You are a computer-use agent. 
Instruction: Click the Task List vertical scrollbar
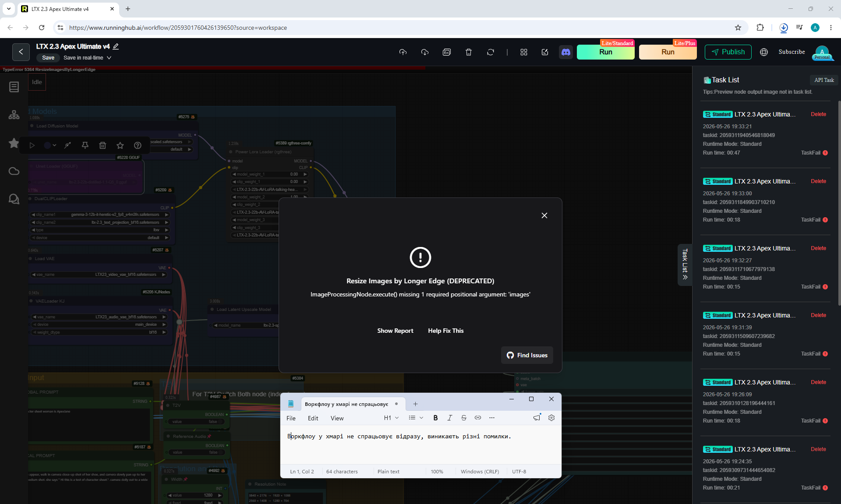tap(839, 203)
